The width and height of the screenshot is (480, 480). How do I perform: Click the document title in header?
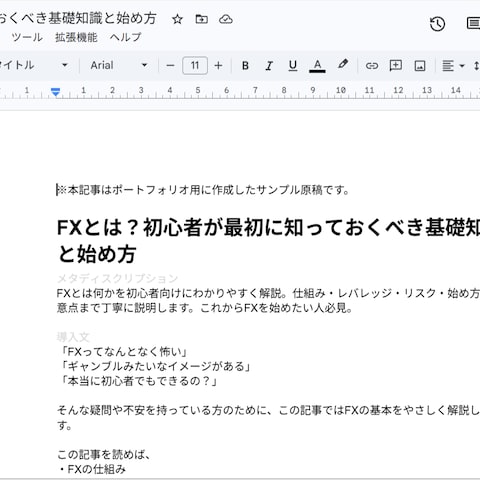78,18
